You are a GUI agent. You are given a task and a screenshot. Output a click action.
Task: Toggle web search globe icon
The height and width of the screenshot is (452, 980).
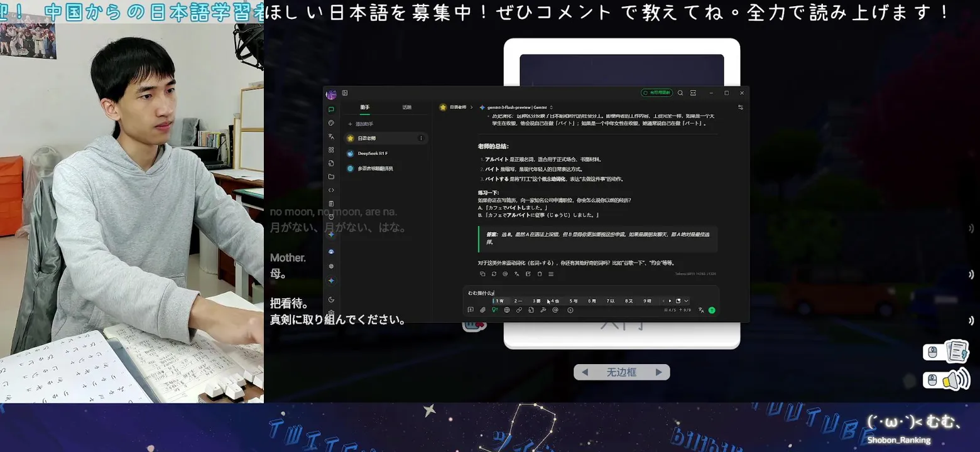(x=507, y=310)
